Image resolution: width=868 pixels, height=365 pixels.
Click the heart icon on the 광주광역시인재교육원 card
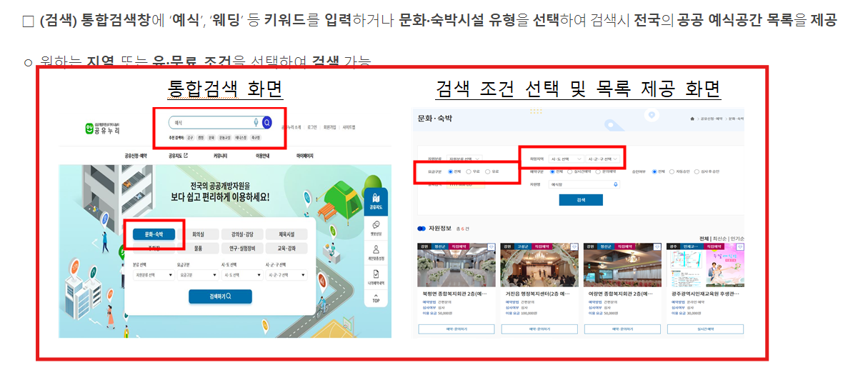point(740,247)
